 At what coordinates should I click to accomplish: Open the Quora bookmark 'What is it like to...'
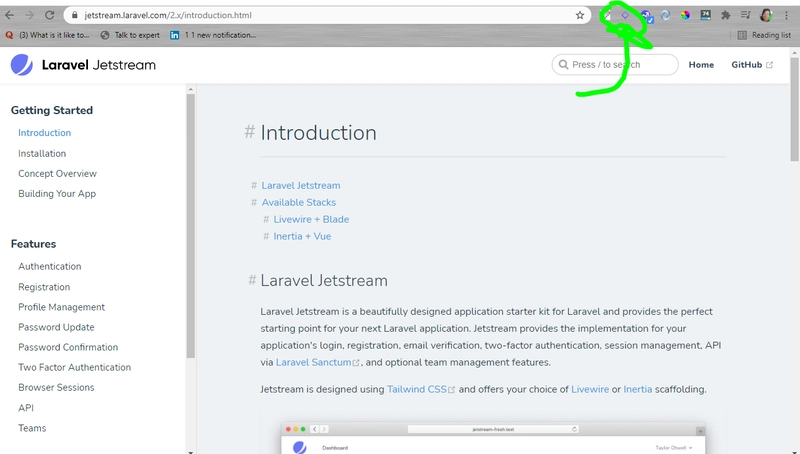[x=47, y=35]
